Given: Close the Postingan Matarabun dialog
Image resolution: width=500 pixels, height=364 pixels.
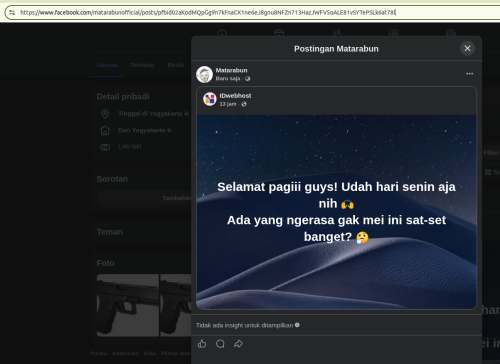Looking at the screenshot, I should [x=467, y=48].
